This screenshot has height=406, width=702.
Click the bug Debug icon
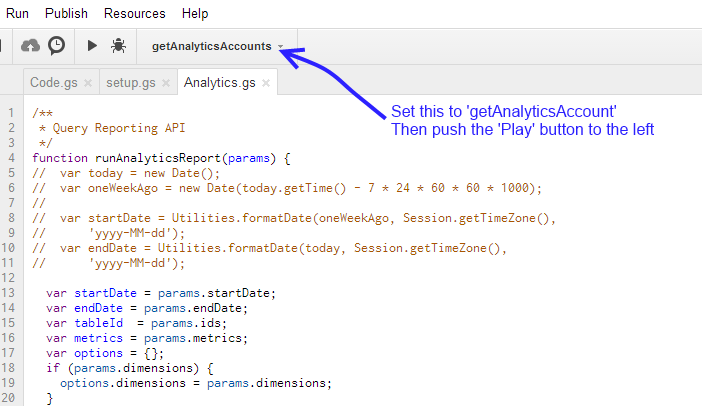[x=119, y=46]
